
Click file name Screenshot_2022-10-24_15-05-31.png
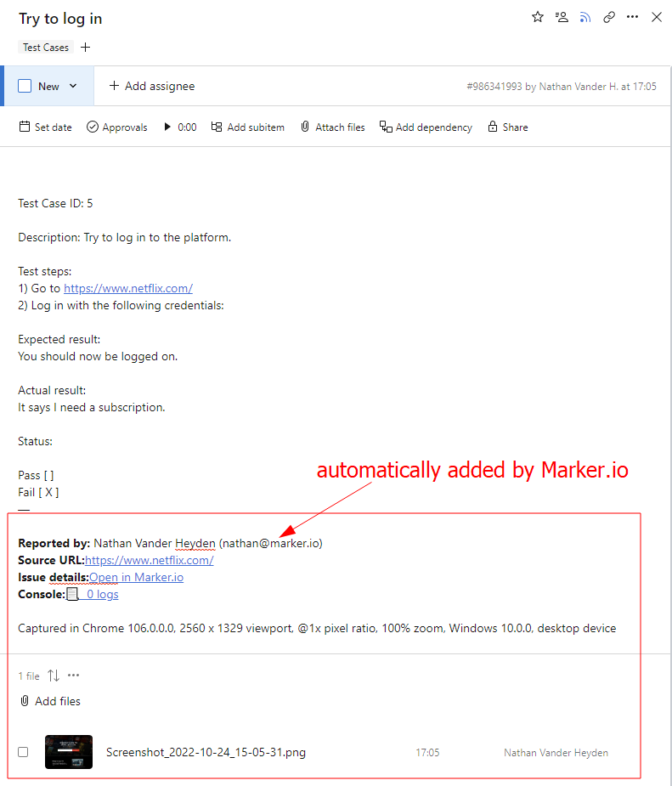(x=206, y=752)
